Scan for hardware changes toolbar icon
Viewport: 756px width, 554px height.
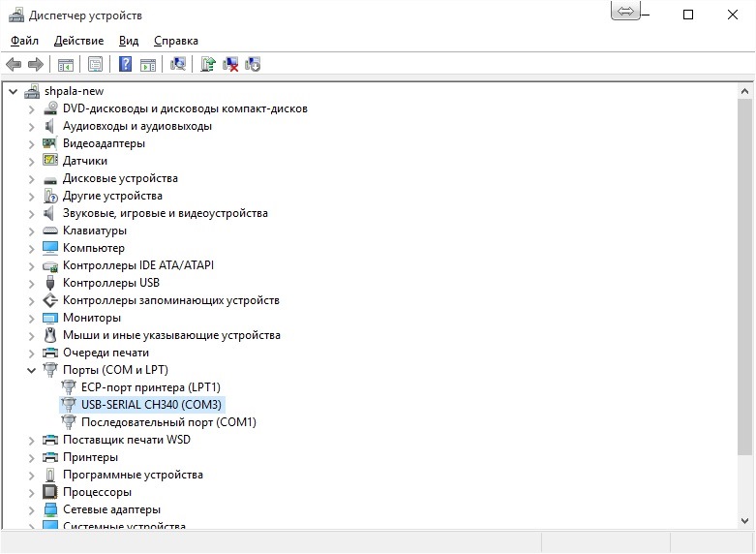point(178,64)
